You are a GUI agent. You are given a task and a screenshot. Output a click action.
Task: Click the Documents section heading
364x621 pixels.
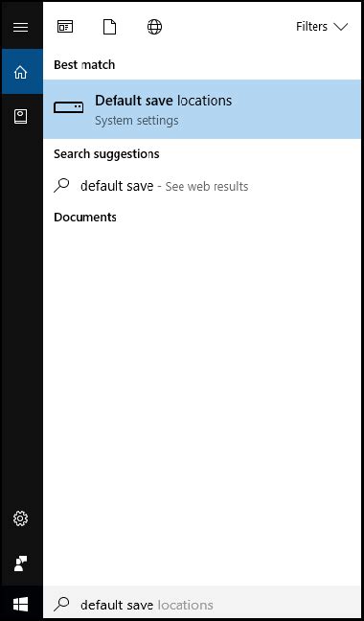tap(85, 217)
